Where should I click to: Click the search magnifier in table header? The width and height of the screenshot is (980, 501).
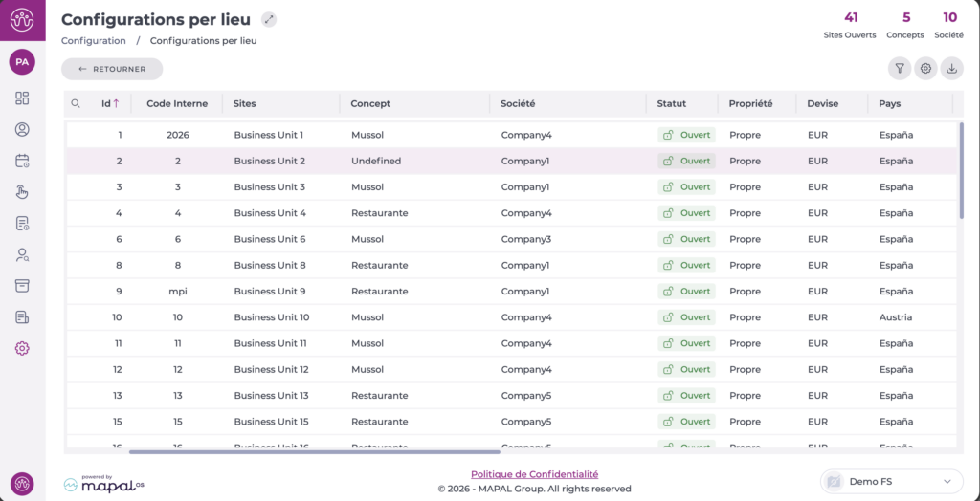pyautogui.click(x=76, y=103)
